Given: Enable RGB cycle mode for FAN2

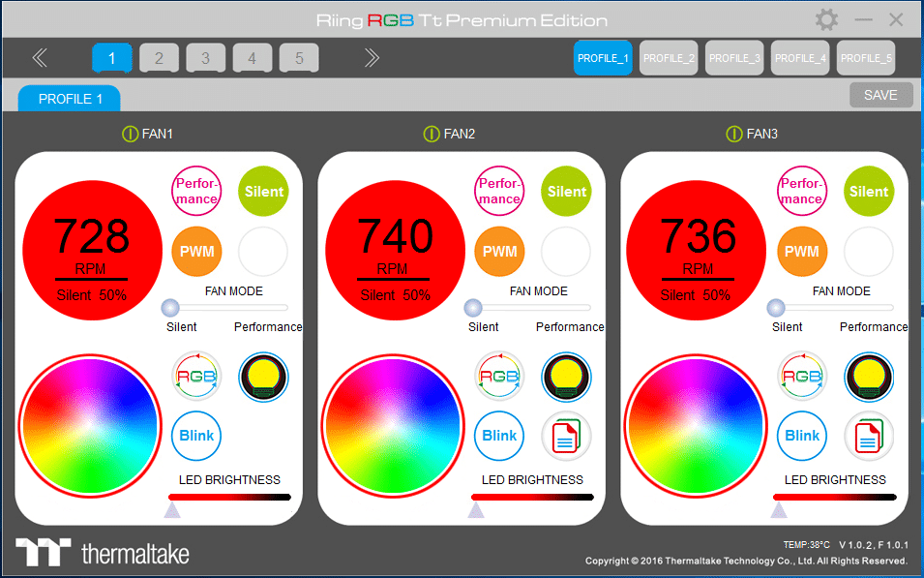Looking at the screenshot, I should [499, 377].
